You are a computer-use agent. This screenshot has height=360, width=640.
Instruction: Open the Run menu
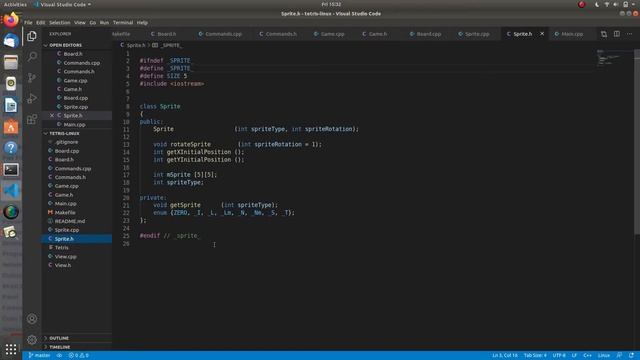(104, 22)
